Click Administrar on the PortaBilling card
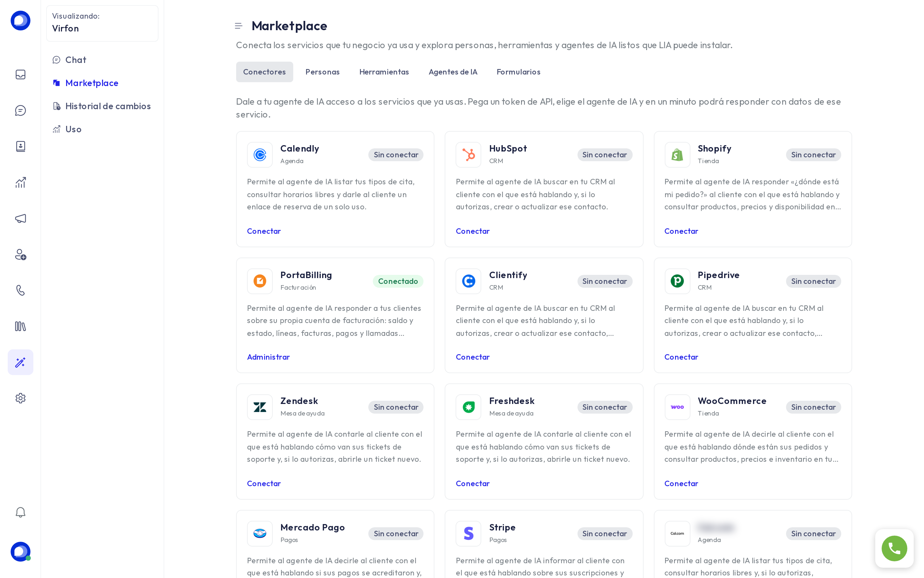This screenshot has width=924, height=578. [268, 357]
